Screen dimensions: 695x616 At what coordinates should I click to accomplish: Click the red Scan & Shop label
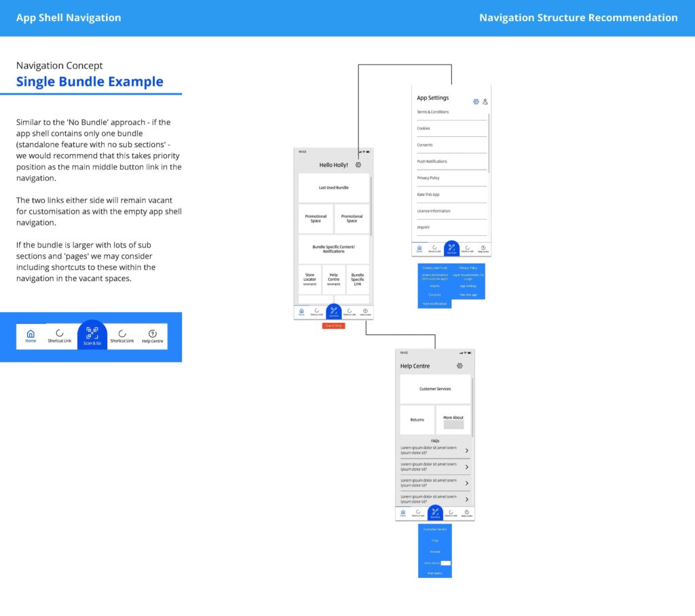coord(333,326)
